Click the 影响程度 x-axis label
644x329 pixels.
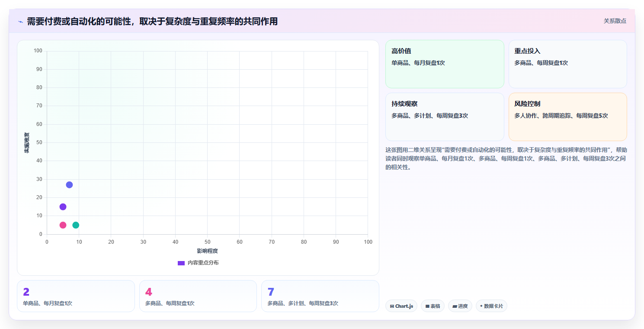(207, 251)
